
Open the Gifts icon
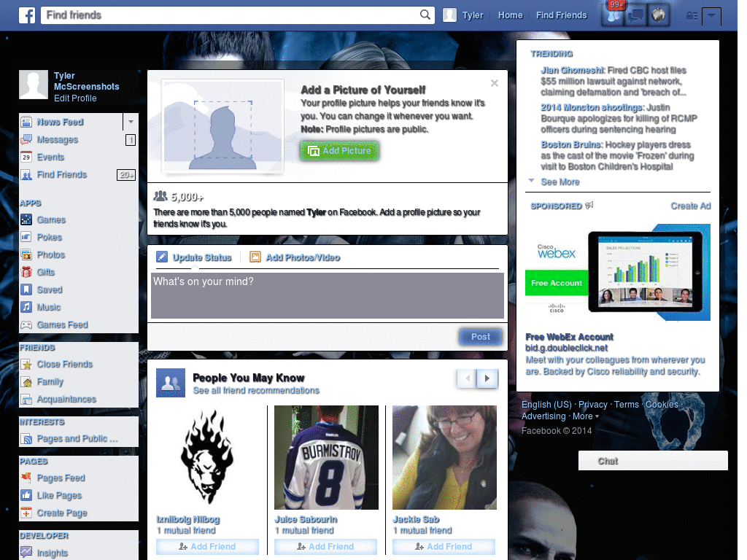tap(26, 272)
